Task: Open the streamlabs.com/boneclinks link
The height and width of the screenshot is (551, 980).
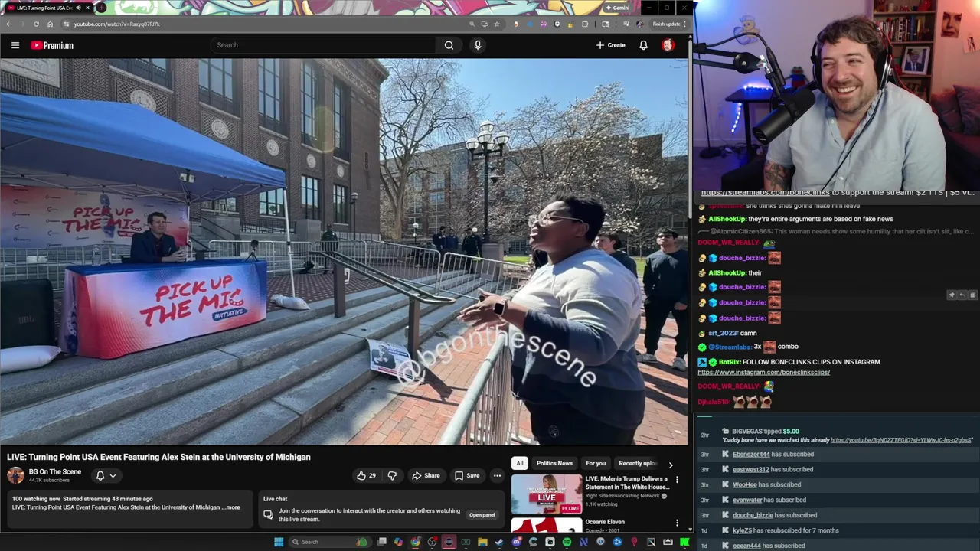Action: pyautogui.click(x=765, y=193)
